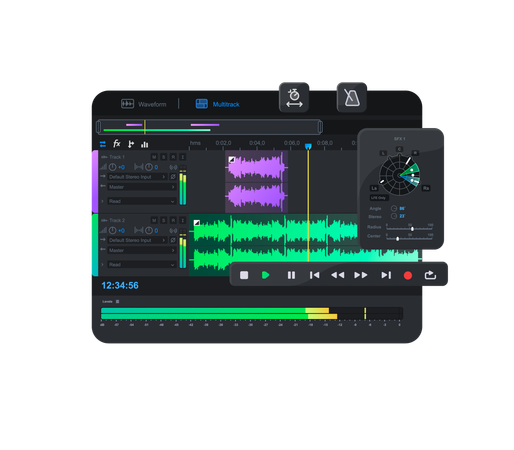Click the blue playhead marker on timeline

click(308, 146)
